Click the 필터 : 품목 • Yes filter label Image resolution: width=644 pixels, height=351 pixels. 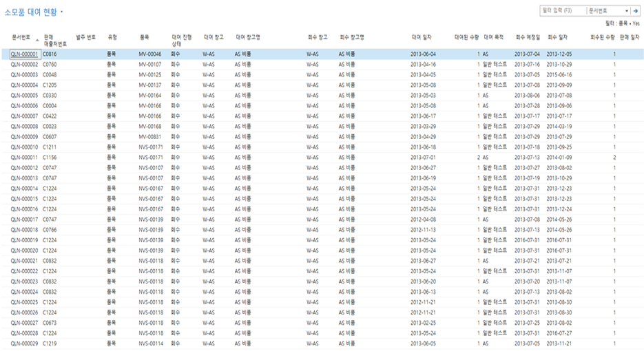tap(622, 23)
